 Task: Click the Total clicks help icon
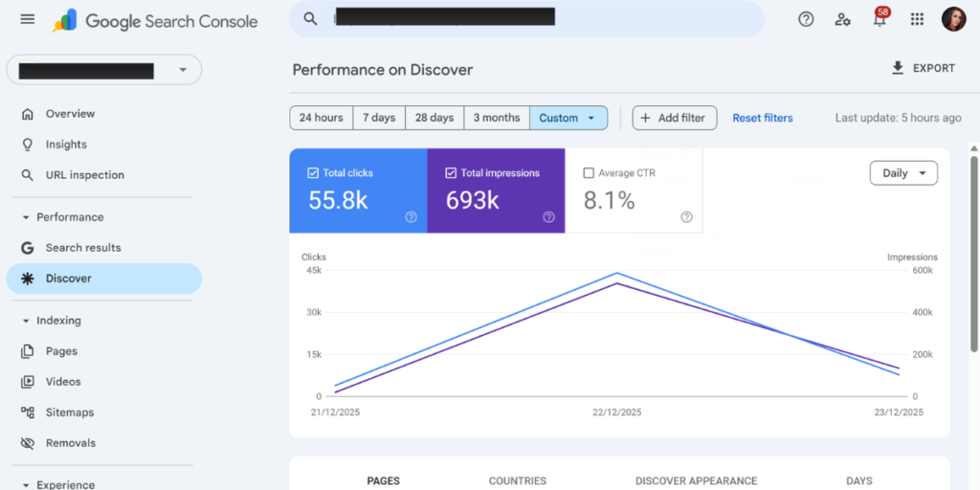pyautogui.click(x=412, y=217)
